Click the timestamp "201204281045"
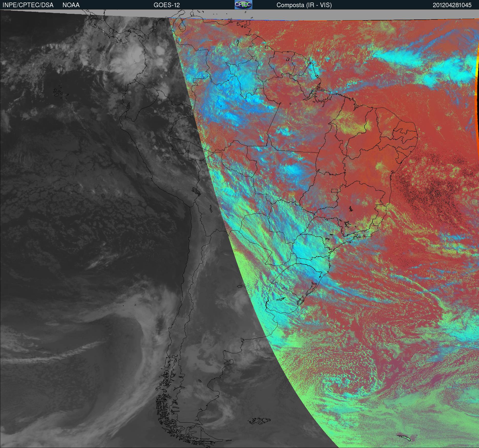This screenshot has height=448, width=479. [452, 5]
